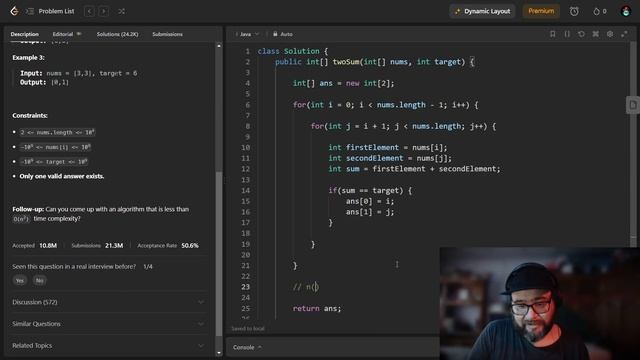Open the user profile avatar

tap(626, 11)
